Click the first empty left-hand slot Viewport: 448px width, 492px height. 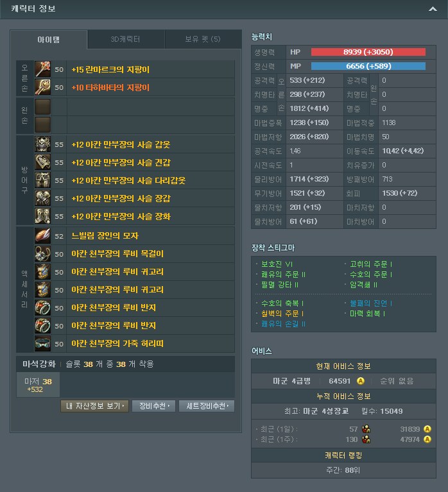(x=42, y=107)
